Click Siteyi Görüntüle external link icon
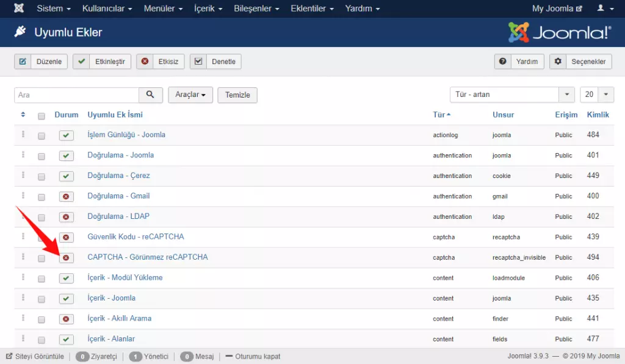625x364 pixels. click(x=9, y=356)
